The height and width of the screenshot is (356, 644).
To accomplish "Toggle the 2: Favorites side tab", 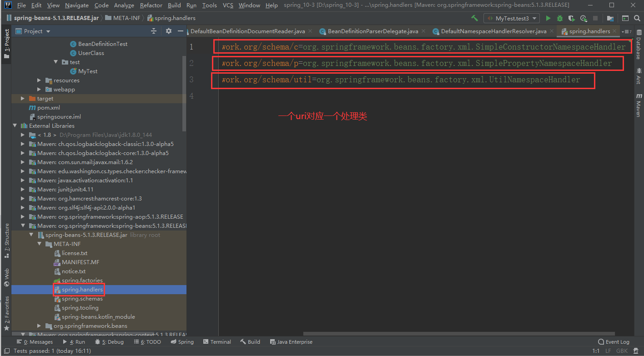I will [6, 313].
